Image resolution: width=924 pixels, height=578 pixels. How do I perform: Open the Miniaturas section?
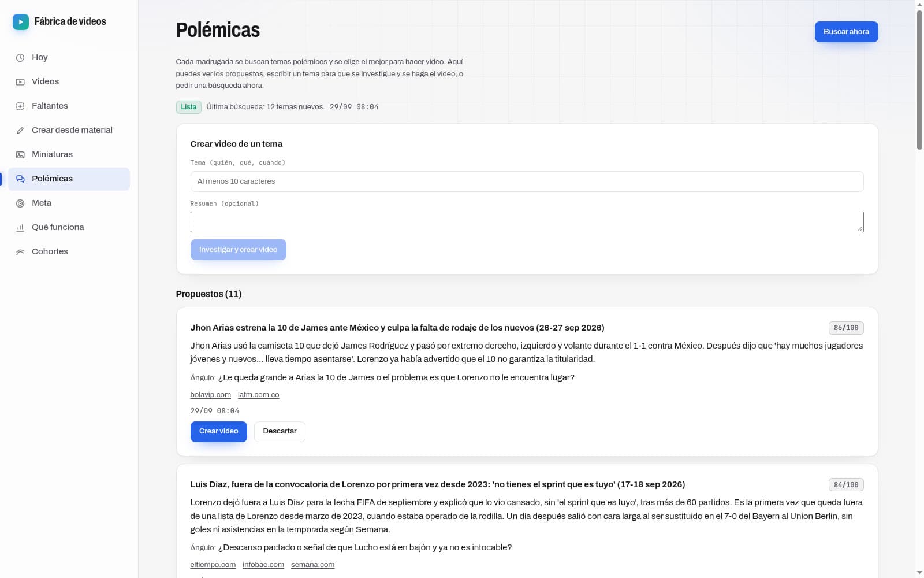[69, 154]
